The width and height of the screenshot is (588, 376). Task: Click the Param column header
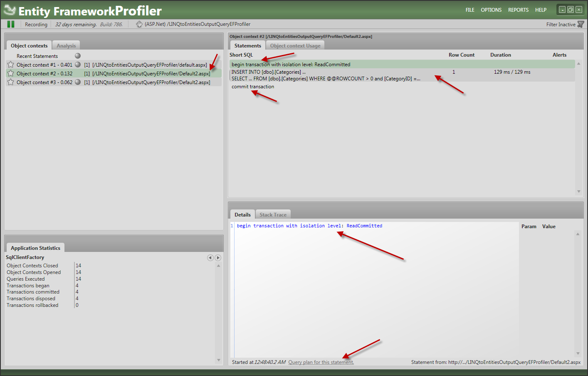529,227
